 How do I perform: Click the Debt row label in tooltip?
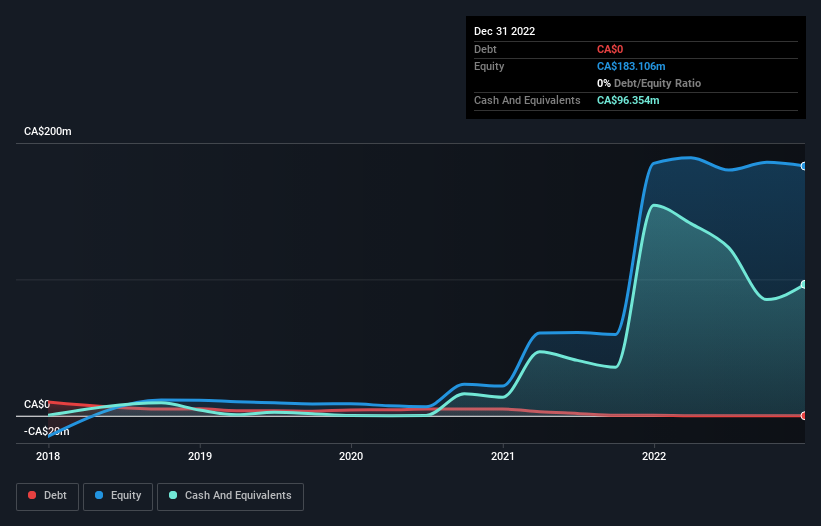click(485, 49)
